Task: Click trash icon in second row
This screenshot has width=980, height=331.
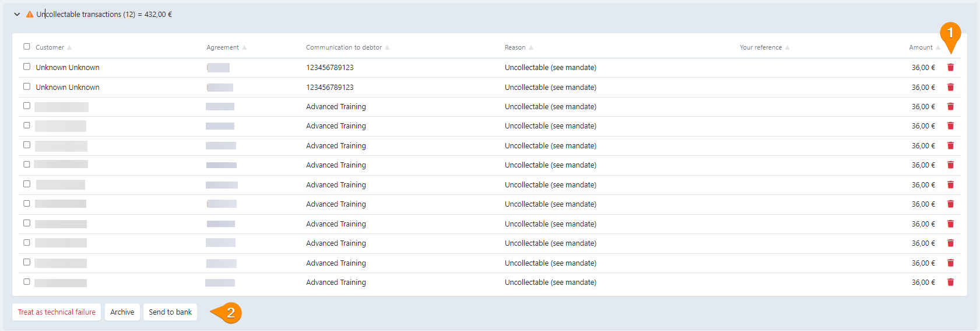Action: 950,87
